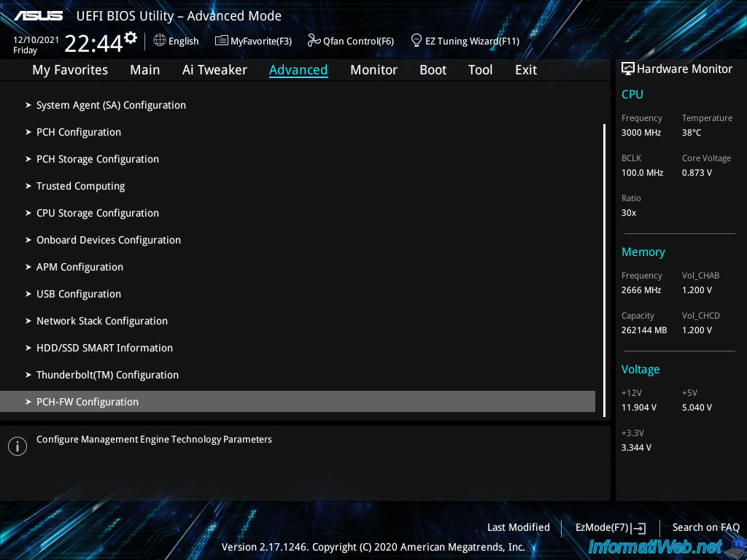Click Search on FAQ link
747x560 pixels.
pos(705,527)
